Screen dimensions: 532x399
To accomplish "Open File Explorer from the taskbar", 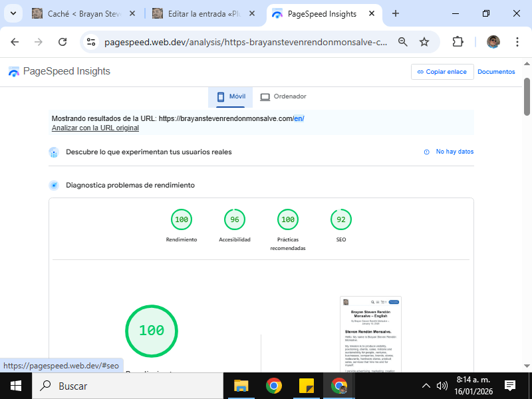I will [x=241, y=386].
